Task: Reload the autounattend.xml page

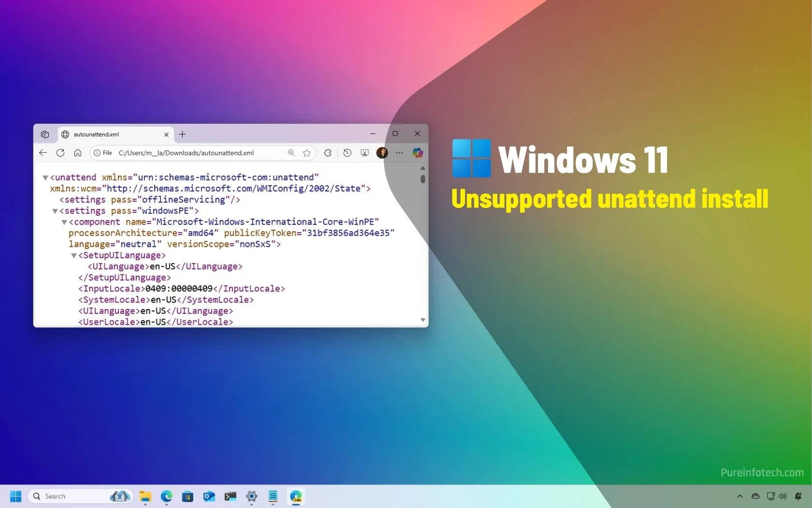Action: click(x=60, y=153)
